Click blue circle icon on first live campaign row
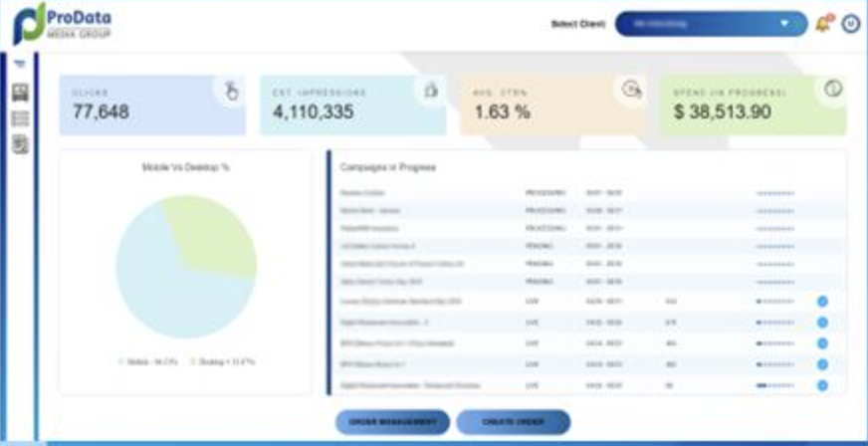Screen dimensions: 868x446 [x=822, y=301]
